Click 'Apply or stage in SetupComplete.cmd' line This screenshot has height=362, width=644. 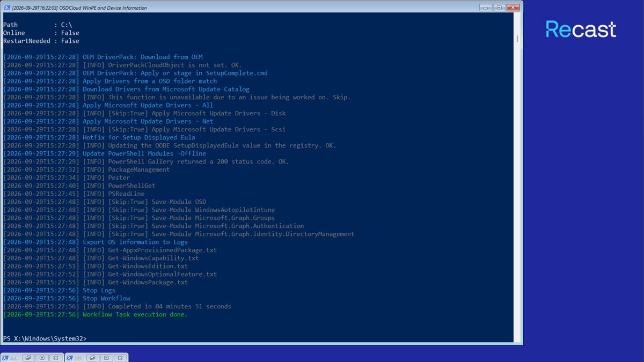click(135, 73)
